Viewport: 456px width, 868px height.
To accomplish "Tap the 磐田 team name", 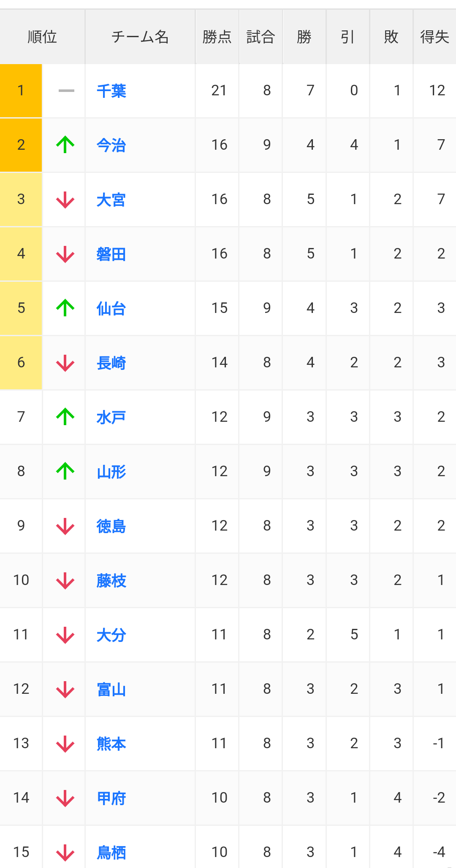I will point(111,254).
